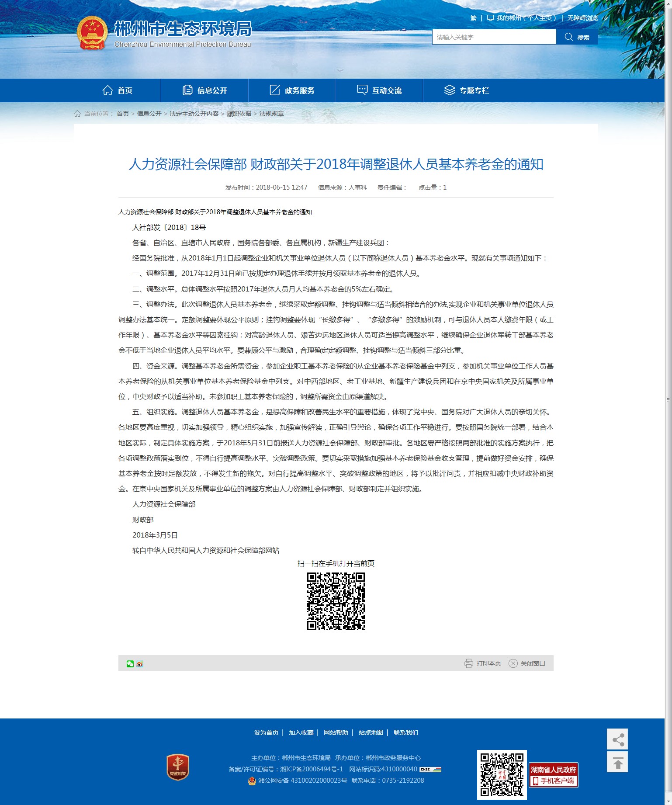Click the pencil-edit icon beside 政务服务
672x805 pixels.
[274, 90]
